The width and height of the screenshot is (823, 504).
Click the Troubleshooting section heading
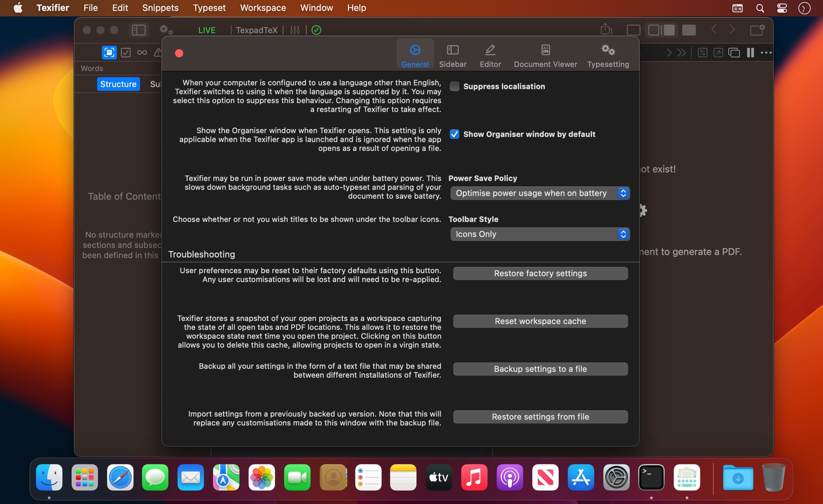point(202,254)
